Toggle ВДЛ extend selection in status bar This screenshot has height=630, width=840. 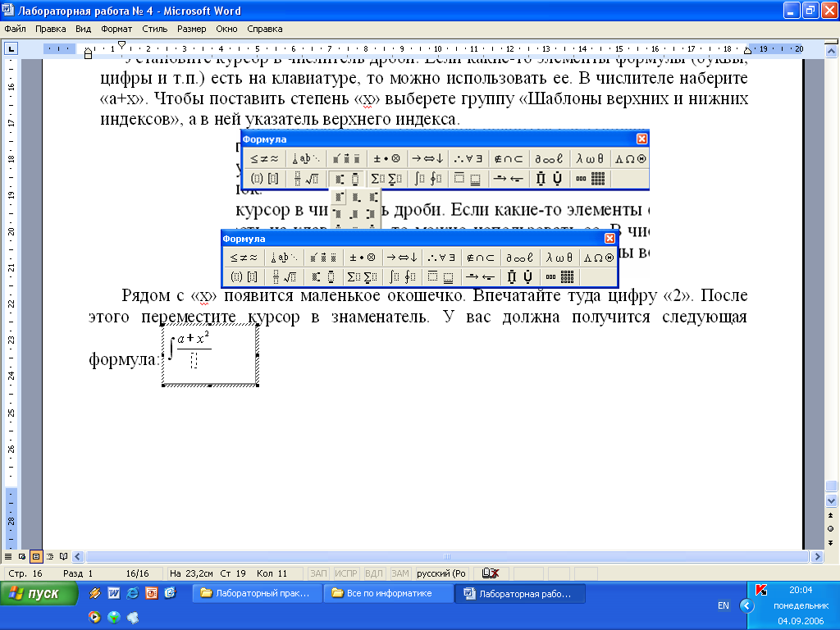(373, 573)
